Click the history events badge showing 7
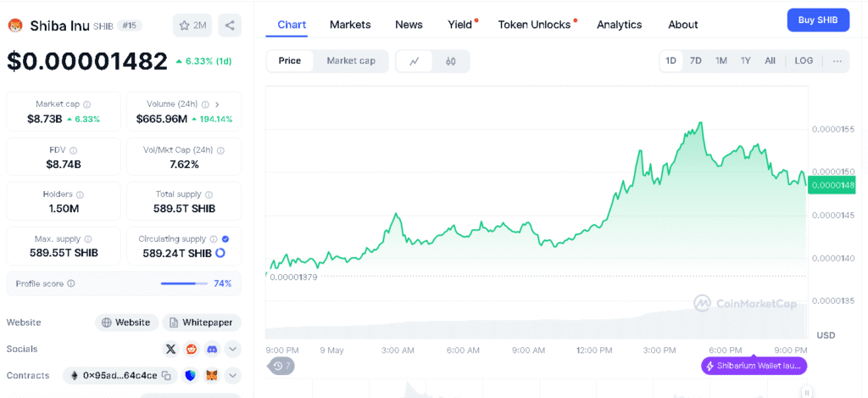Image resolution: width=868 pixels, height=398 pixels. (281, 366)
